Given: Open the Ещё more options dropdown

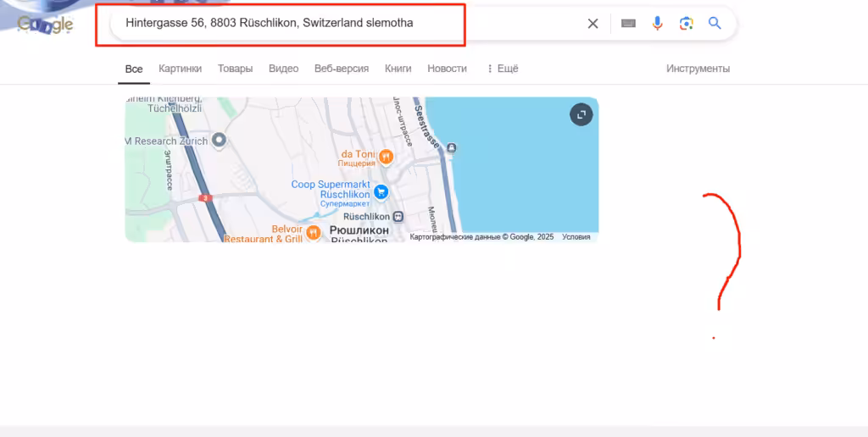Looking at the screenshot, I should 502,69.
